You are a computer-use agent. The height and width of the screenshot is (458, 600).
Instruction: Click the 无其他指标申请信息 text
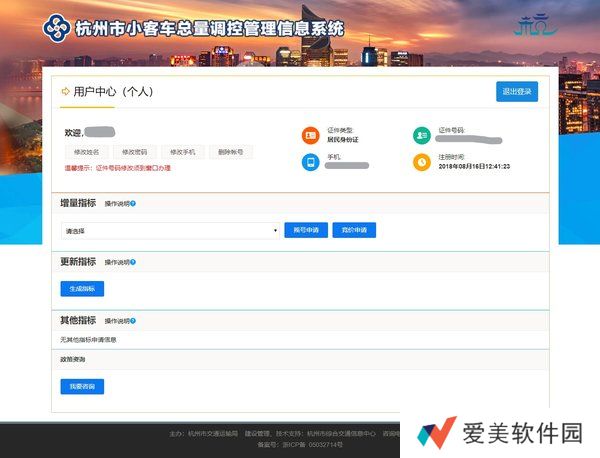click(88, 340)
